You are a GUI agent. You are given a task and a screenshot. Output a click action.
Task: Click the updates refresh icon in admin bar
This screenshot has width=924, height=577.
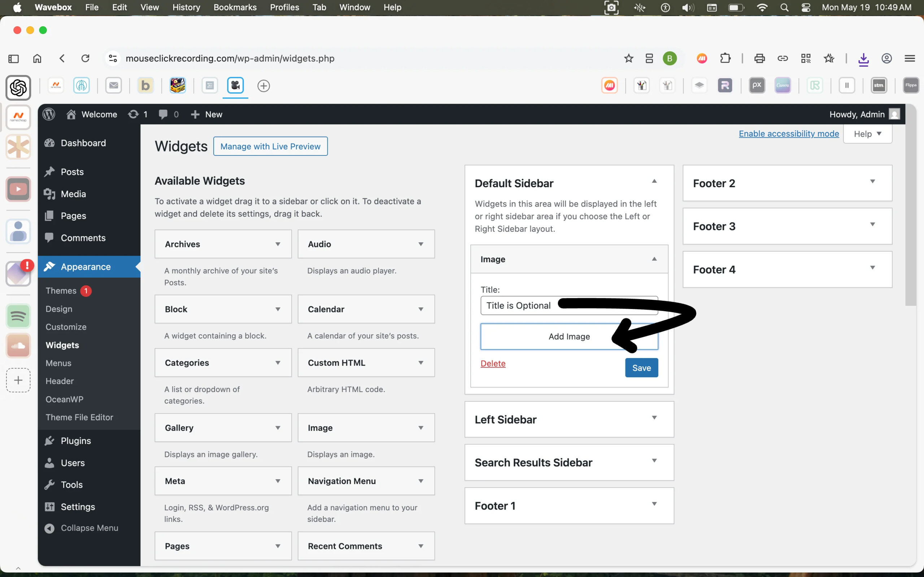(x=133, y=114)
